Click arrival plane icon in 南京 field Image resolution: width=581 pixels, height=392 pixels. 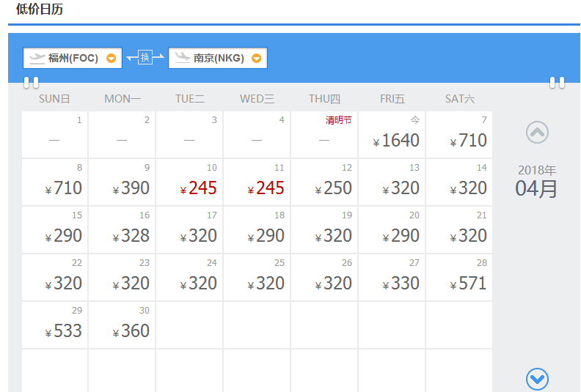coord(183,58)
